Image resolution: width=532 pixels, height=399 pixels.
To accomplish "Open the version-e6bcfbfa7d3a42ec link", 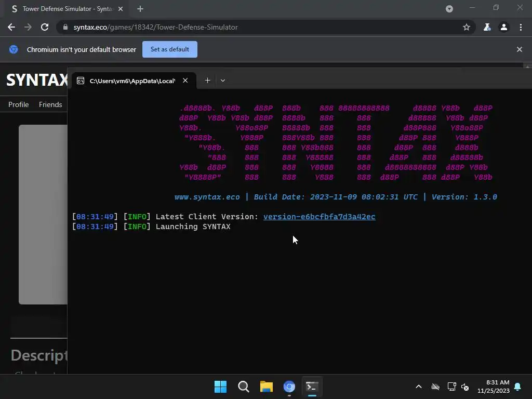I will click(x=320, y=217).
